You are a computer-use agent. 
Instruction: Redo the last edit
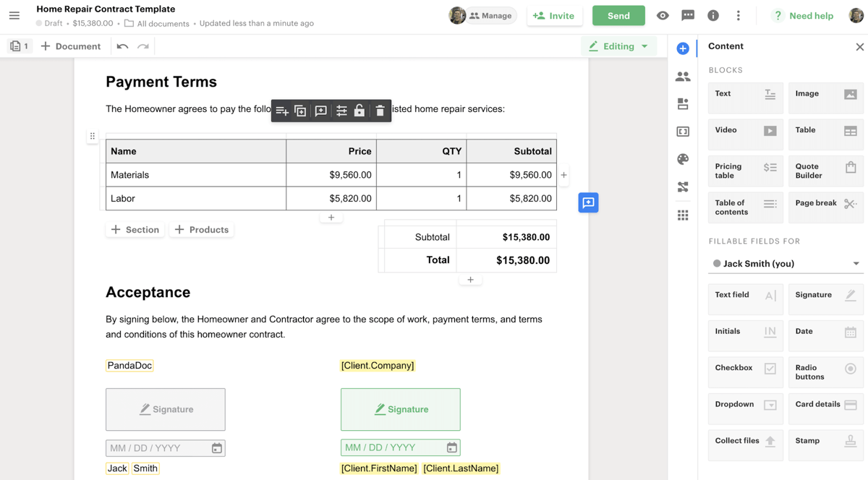point(143,46)
